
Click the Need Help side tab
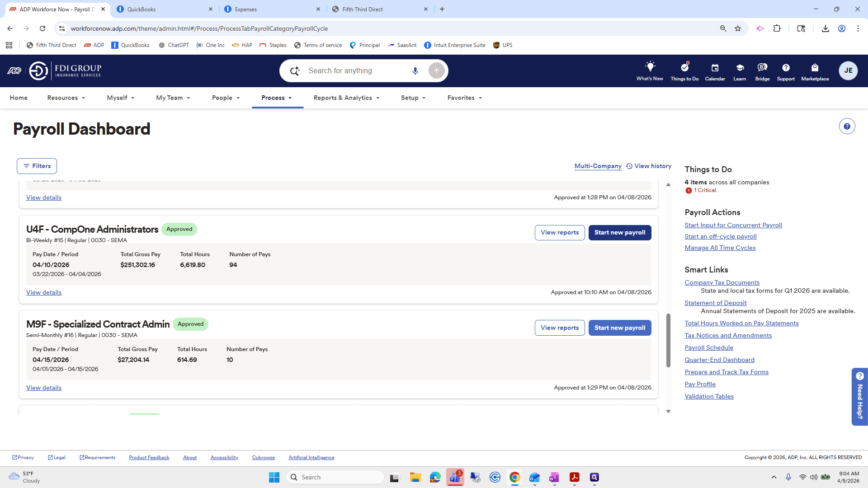[859, 396]
